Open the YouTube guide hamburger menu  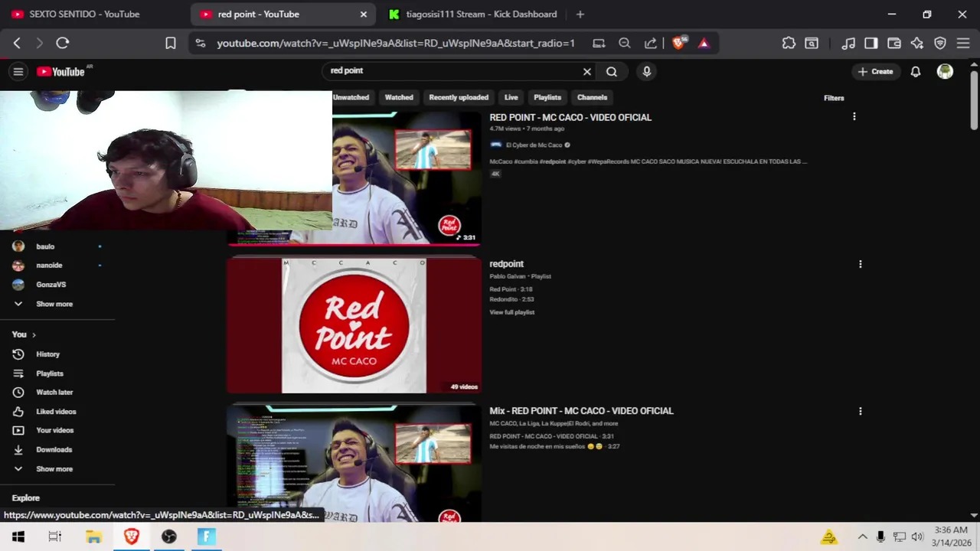(18, 71)
